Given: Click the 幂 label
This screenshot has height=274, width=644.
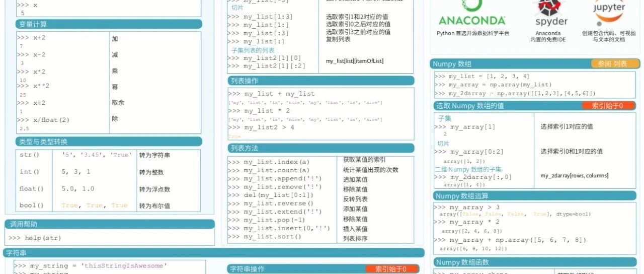Looking at the screenshot, I should click(x=115, y=87).
